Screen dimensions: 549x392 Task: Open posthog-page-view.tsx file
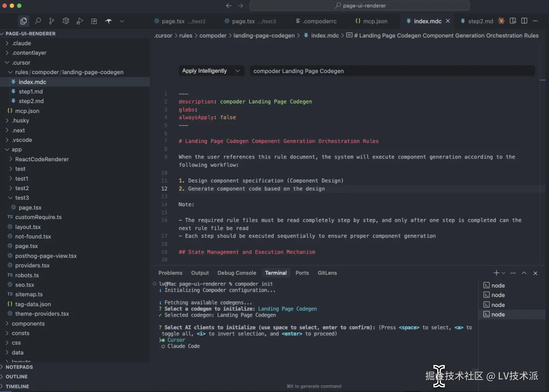tap(75, 256)
